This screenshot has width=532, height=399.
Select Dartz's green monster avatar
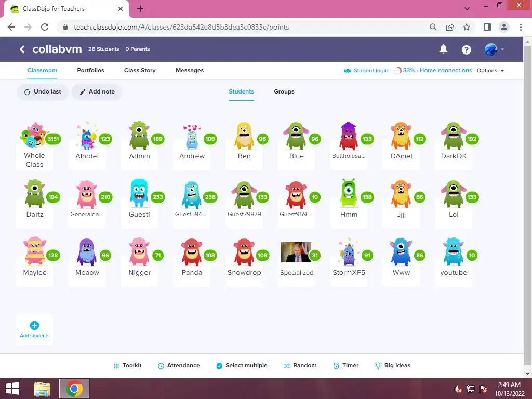coord(35,194)
